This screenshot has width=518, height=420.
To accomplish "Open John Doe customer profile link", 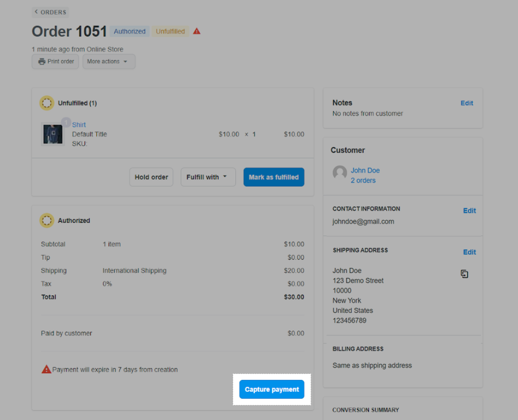I will click(x=365, y=170).
